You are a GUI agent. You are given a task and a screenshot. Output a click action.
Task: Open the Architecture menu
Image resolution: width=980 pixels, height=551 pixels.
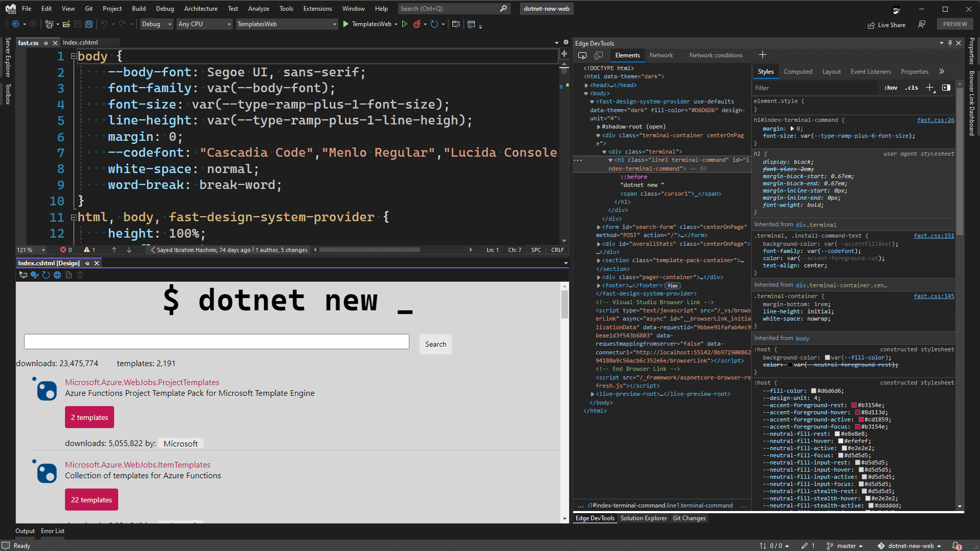click(201, 8)
